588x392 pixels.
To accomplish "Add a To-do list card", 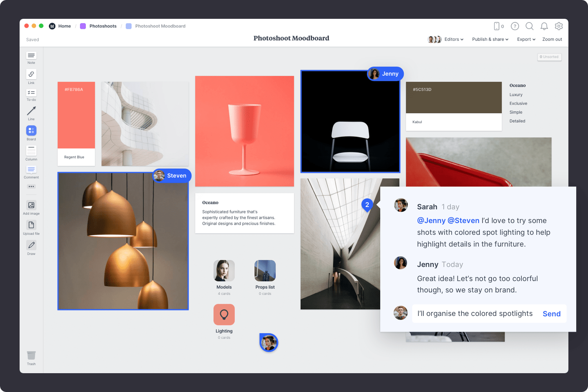I will click(31, 93).
